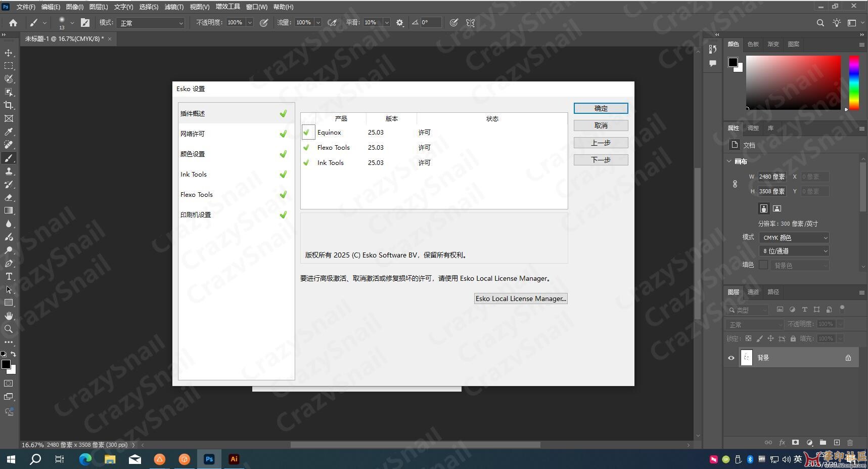Image resolution: width=868 pixels, height=469 pixels.
Task: Open the 不透明度 100% dropdown arrow
Action: click(250, 23)
